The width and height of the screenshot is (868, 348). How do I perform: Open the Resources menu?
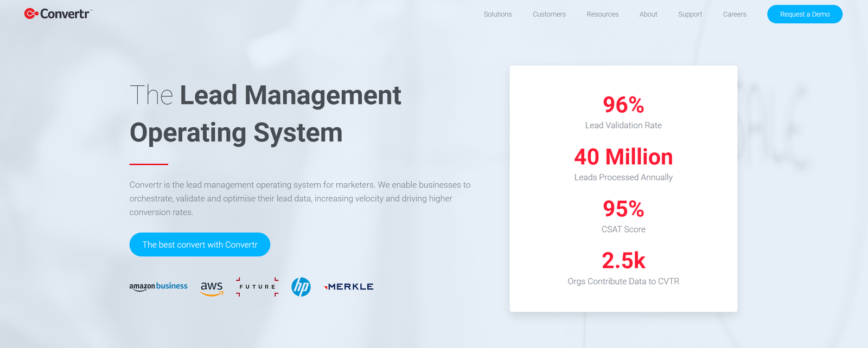(602, 14)
